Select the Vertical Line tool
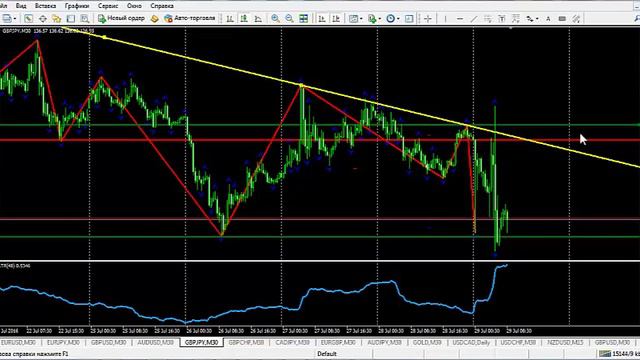The image size is (640, 360). point(445,18)
